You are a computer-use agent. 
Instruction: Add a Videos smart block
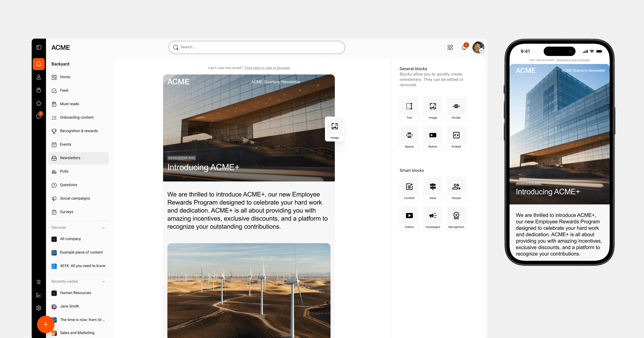[x=409, y=218]
